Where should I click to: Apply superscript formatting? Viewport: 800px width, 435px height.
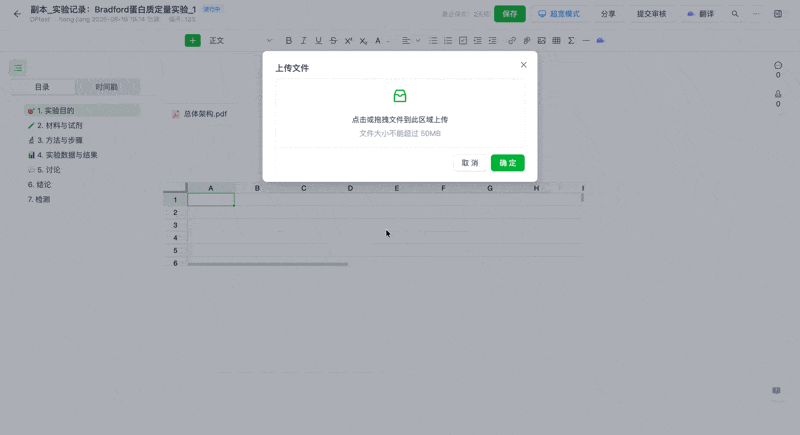[348, 40]
